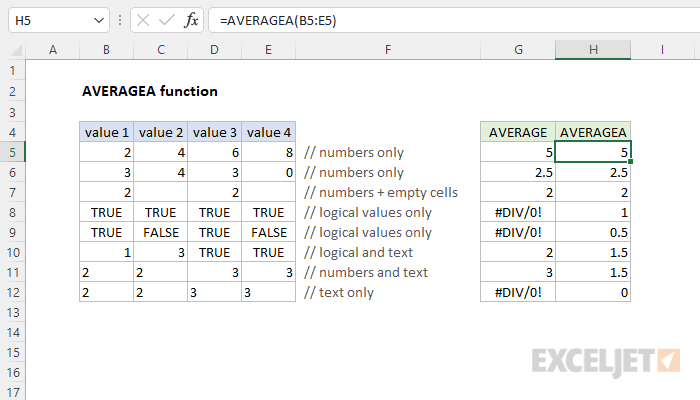This screenshot has height=400, width=700.
Task: Click cell E9 containing FALSE
Action: [x=268, y=232]
